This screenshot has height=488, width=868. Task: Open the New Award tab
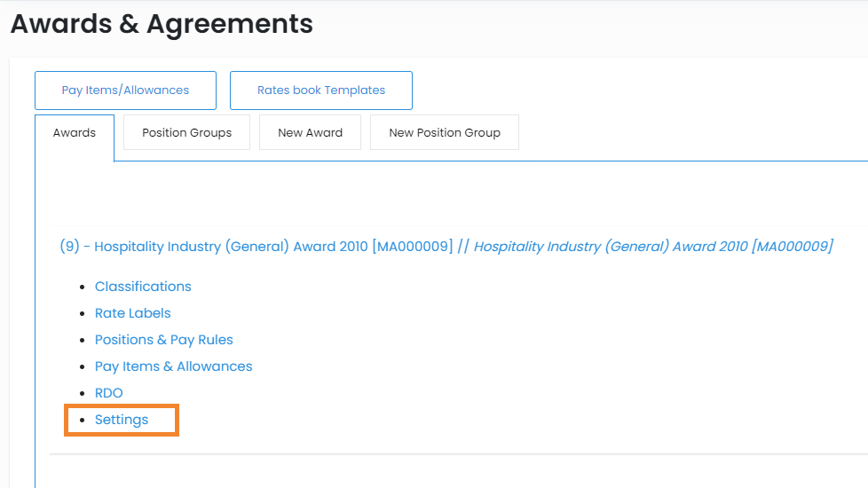310,133
